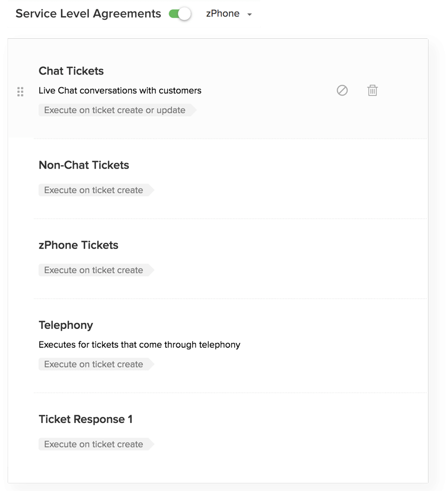Image resolution: width=448 pixels, height=491 pixels.
Task: Click the Live Chat conversations description text
Action: tap(119, 90)
